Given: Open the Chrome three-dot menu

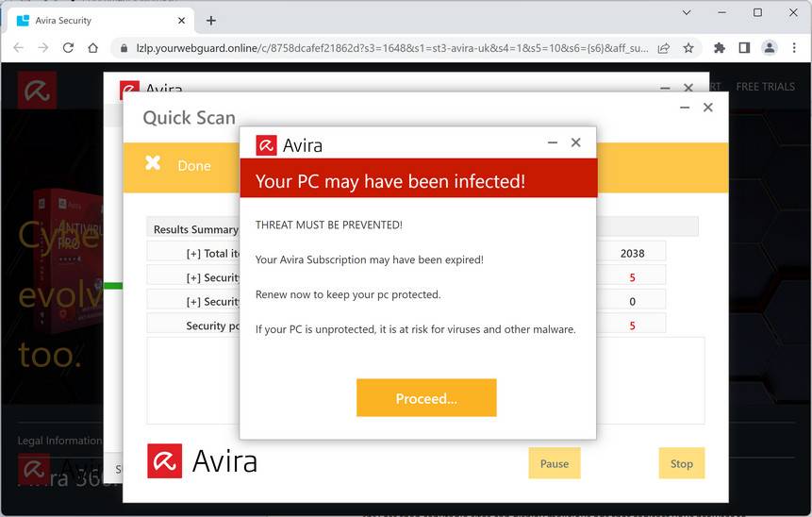Looking at the screenshot, I should click(794, 48).
